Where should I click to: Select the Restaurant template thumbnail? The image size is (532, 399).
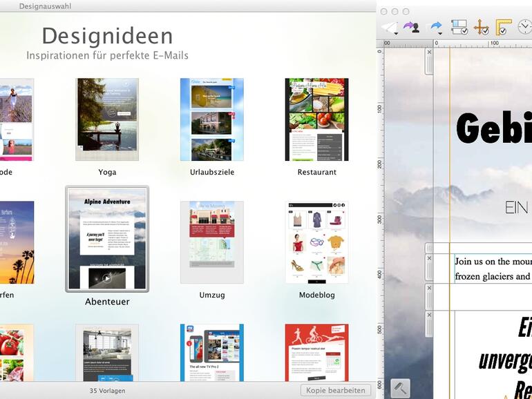pyautogui.click(x=317, y=119)
